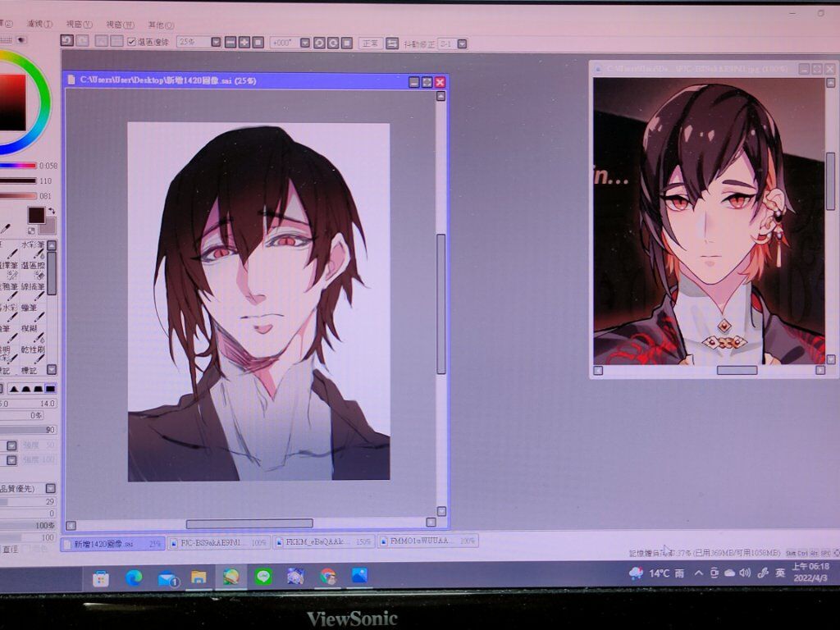Click the 英 input language indicator
This screenshot has width=840, height=630.
[780, 573]
